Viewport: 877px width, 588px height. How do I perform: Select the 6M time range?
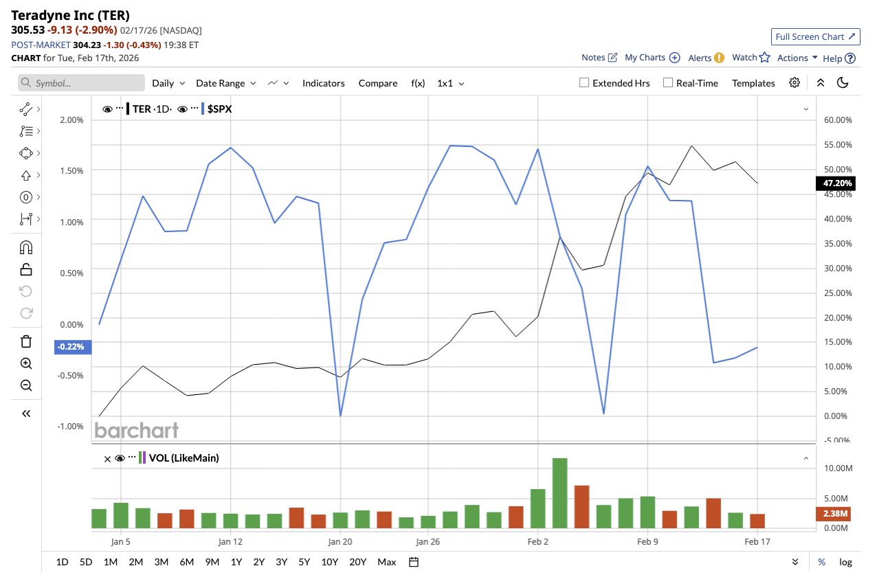(x=187, y=562)
